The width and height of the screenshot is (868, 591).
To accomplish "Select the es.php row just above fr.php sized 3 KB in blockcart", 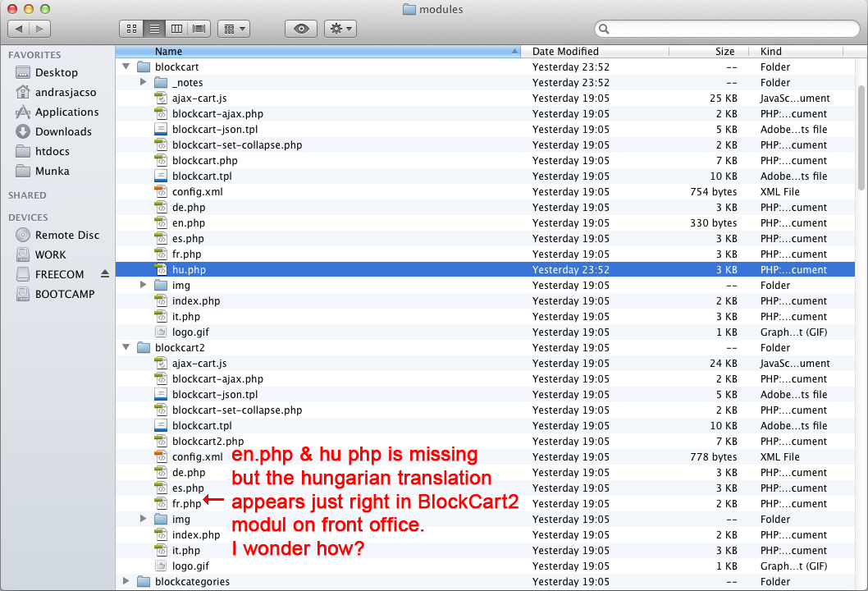I will [x=485, y=239].
